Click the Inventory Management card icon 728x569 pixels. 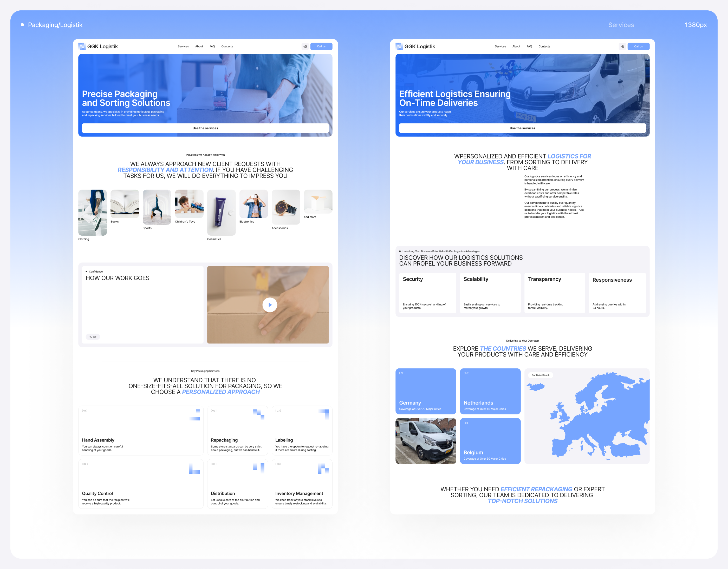pyautogui.click(x=323, y=468)
